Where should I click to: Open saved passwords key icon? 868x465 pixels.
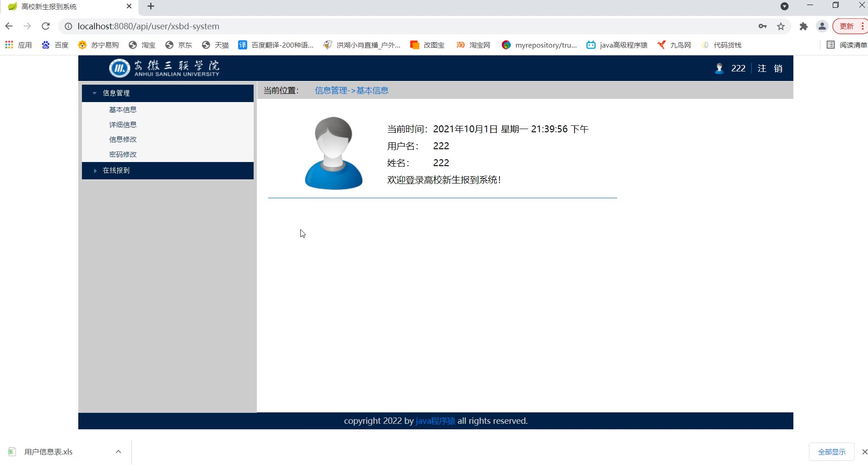click(762, 26)
